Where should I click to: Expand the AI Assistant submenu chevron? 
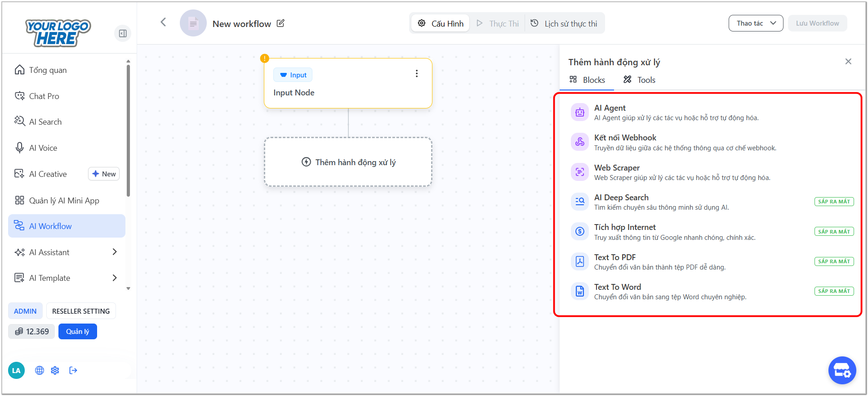point(115,252)
